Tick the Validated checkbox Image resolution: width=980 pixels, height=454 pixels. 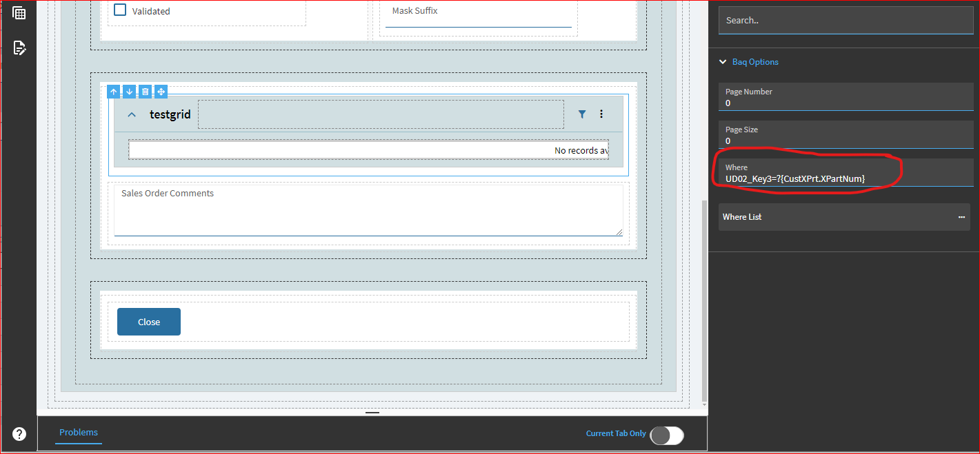point(120,10)
